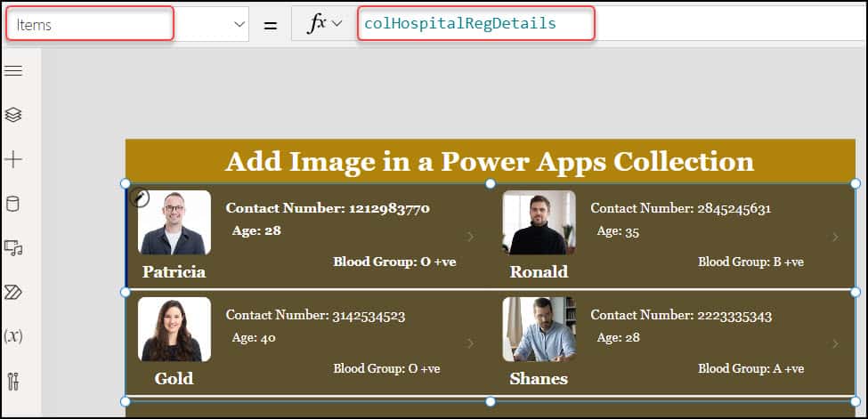This screenshot has height=419, width=868.
Task: Click the gallery bottom-center resize handle
Action: [x=490, y=401]
